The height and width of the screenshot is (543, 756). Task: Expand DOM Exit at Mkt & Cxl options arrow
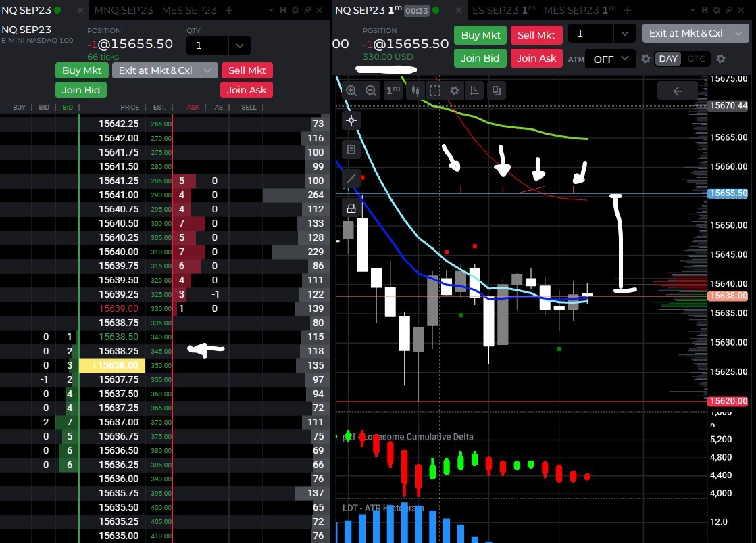(208, 70)
